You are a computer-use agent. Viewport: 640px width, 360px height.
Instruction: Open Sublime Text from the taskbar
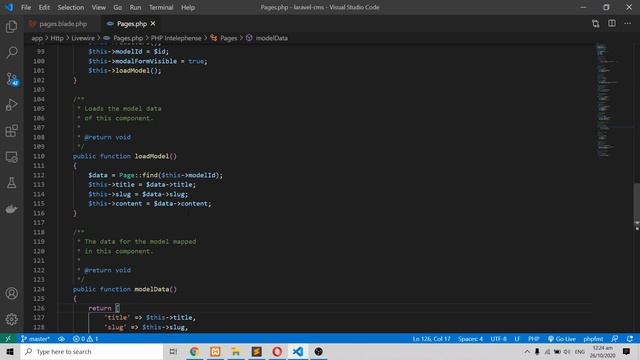tap(257, 351)
